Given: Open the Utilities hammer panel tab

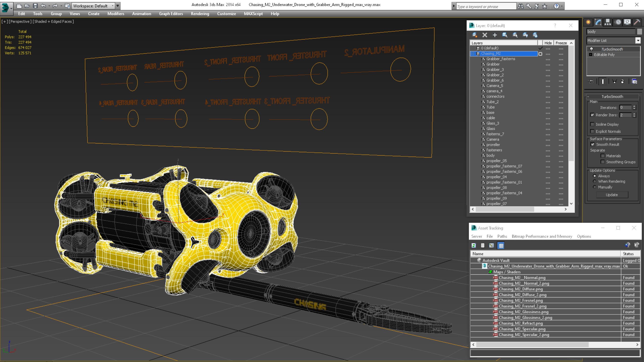Looking at the screenshot, I should [x=637, y=22].
